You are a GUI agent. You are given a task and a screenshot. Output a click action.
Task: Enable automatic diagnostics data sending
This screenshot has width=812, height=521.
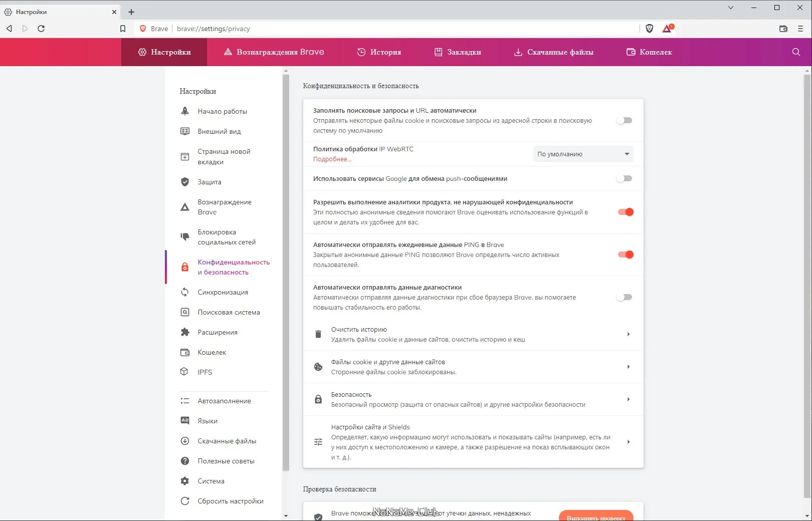click(624, 297)
